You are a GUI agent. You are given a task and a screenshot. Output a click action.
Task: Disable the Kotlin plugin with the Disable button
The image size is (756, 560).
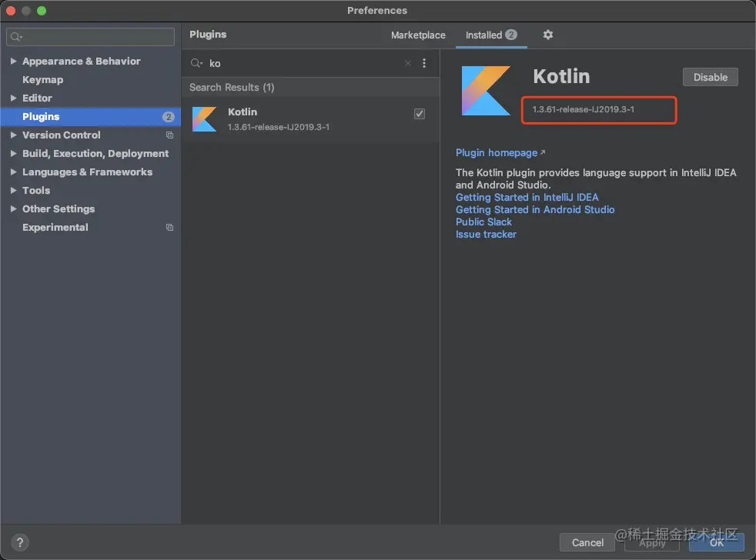point(710,77)
